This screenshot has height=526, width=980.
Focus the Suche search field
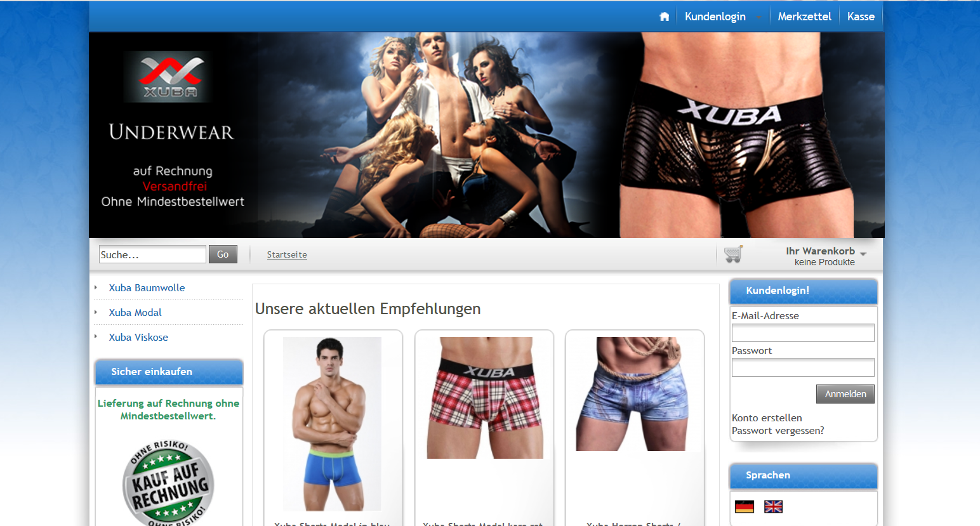(152, 254)
